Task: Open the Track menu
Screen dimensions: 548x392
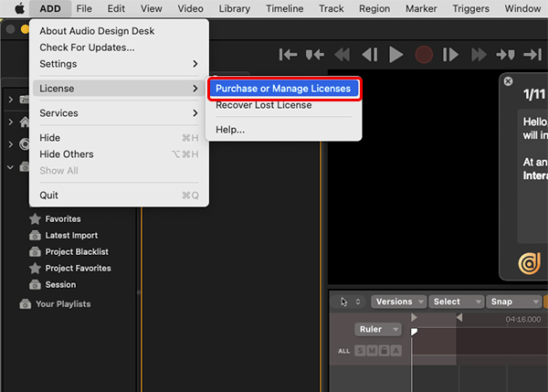Action: (332, 8)
